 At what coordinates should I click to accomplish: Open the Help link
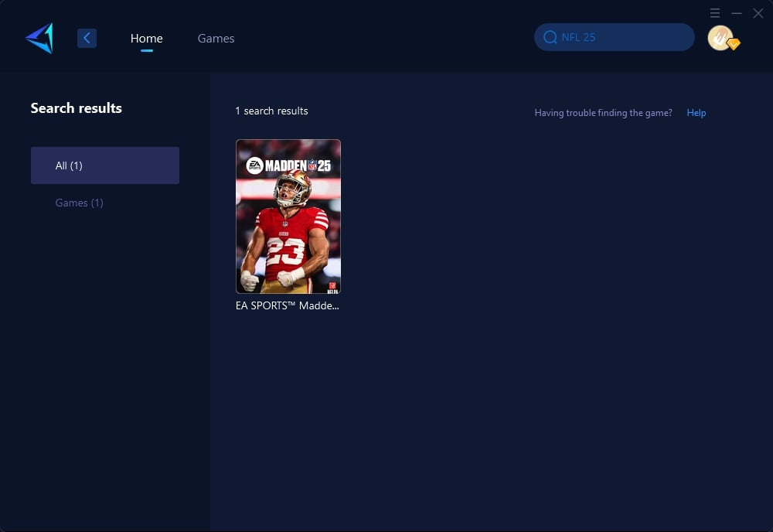tap(696, 112)
